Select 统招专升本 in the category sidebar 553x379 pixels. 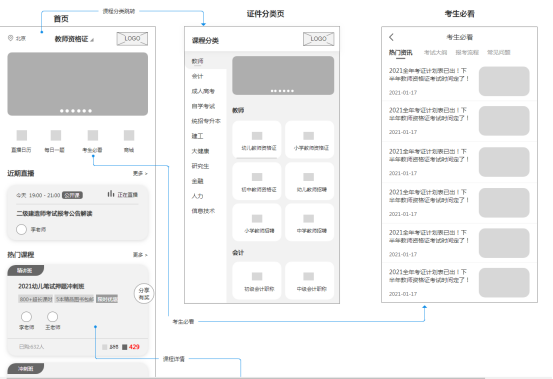click(x=206, y=121)
